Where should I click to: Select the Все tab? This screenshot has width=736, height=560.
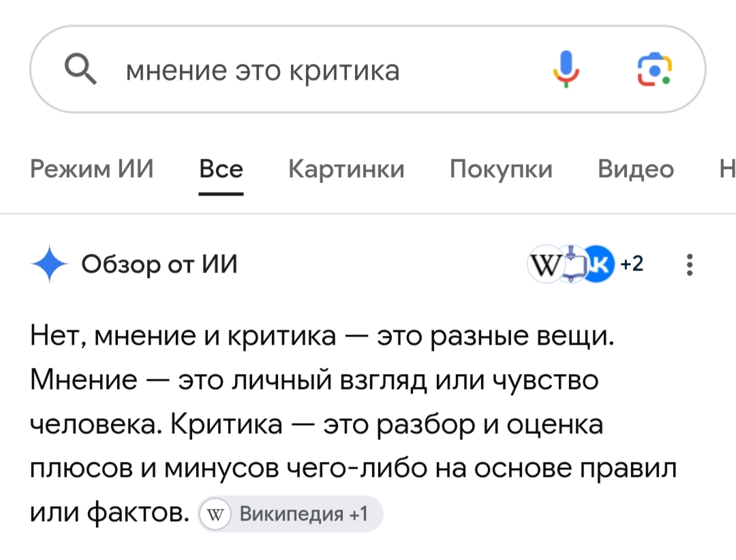[x=221, y=169]
